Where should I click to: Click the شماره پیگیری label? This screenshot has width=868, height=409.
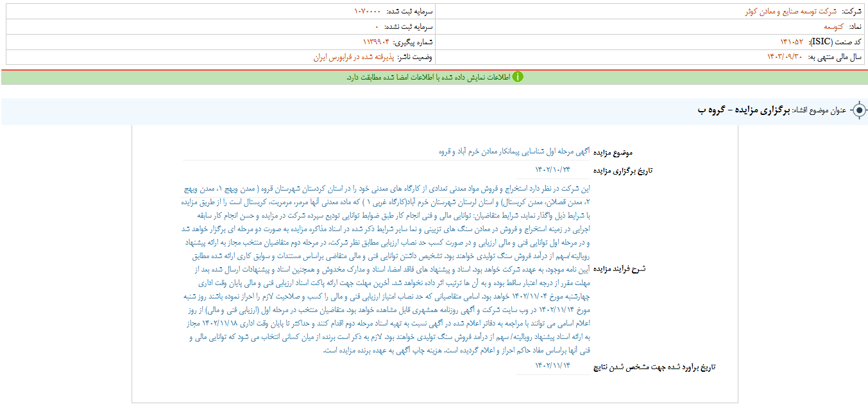[416, 42]
